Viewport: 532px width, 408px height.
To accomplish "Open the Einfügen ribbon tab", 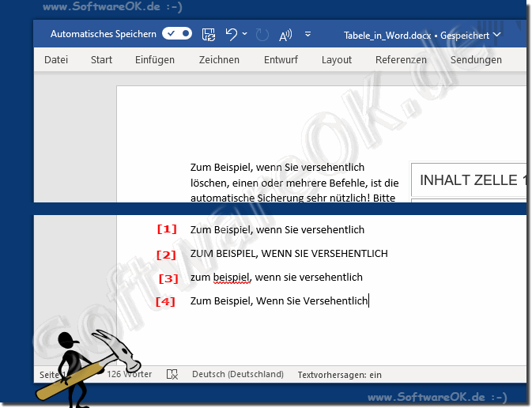I will click(x=155, y=60).
